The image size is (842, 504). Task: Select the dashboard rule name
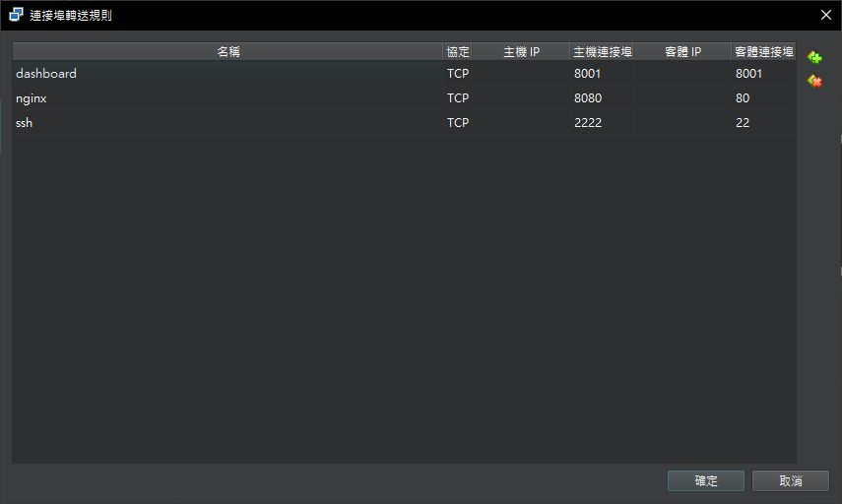tap(46, 74)
